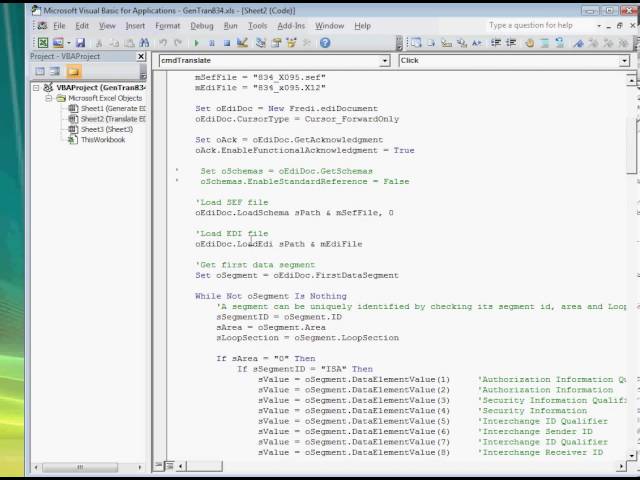Toggle Breakpoint with the hand icon
This screenshot has height=480, width=640.
point(529,42)
